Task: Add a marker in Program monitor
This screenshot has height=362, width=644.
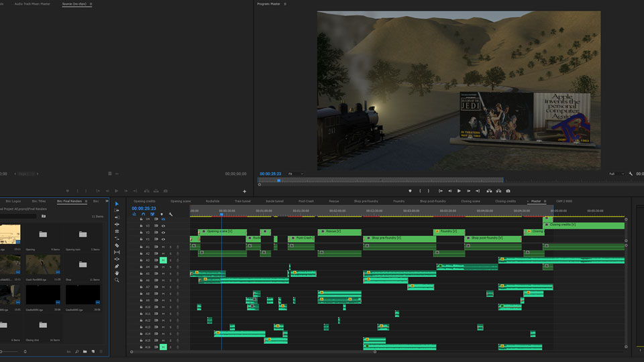Action: tap(410, 190)
